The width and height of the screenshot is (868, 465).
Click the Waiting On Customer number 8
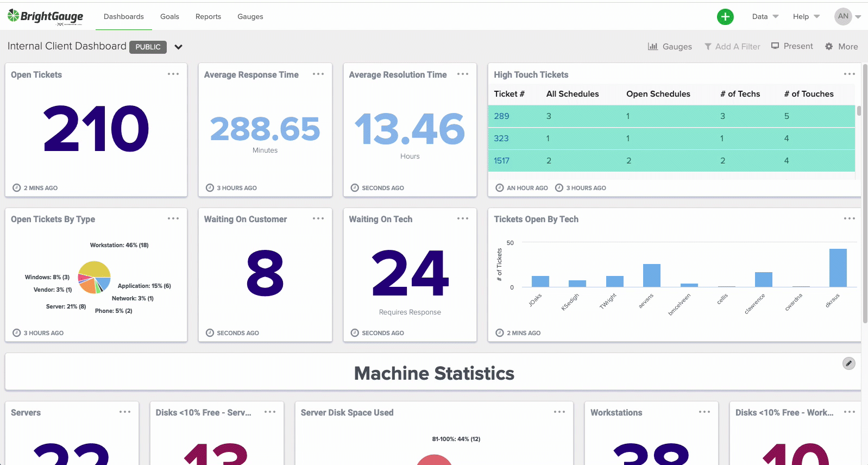(265, 273)
